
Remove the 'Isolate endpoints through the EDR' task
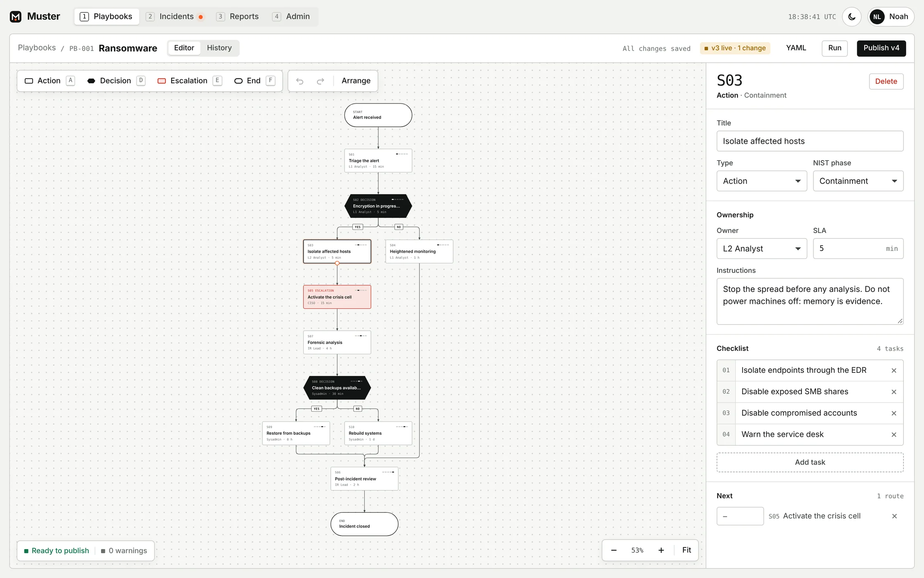click(894, 371)
